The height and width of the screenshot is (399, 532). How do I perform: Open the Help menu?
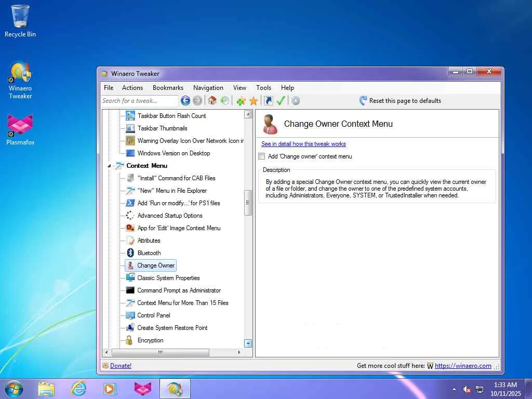pos(287,87)
